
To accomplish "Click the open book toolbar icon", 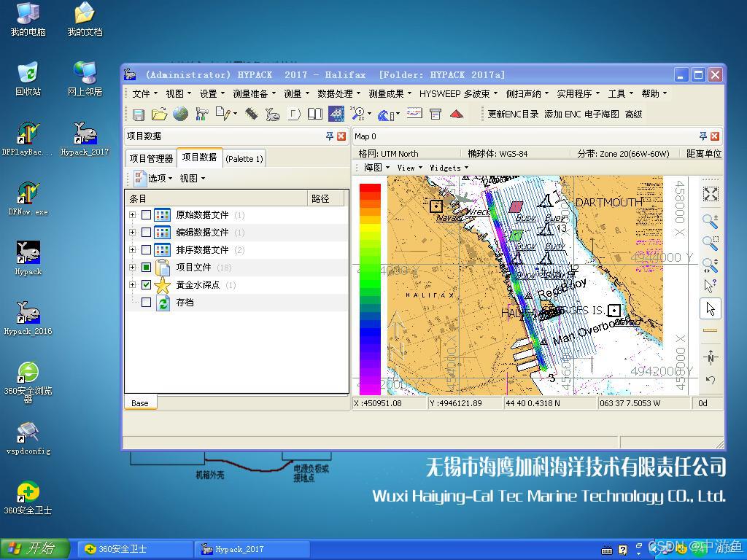I will (315, 114).
